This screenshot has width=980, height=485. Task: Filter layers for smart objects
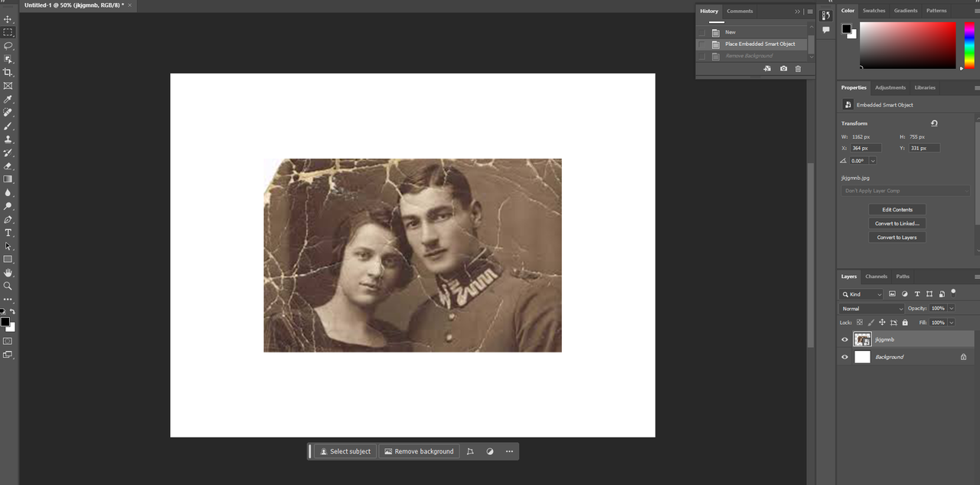click(x=942, y=294)
